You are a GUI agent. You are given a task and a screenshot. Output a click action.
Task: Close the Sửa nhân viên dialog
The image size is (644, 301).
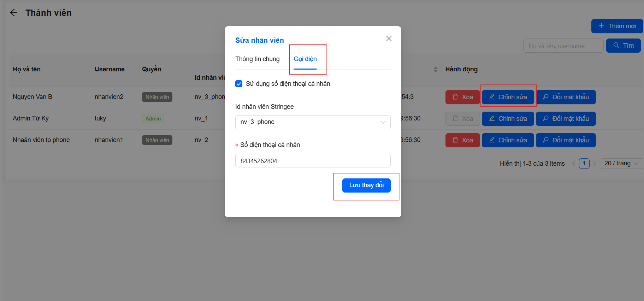coord(389,39)
